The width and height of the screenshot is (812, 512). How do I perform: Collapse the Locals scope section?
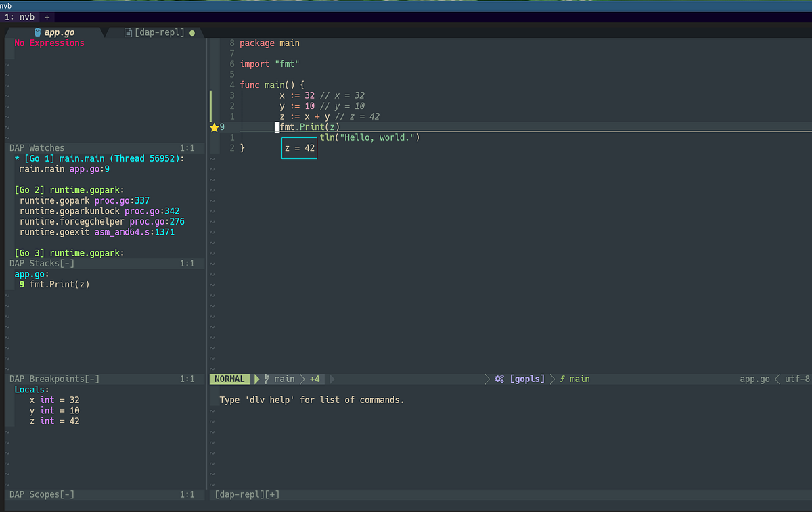coord(31,390)
